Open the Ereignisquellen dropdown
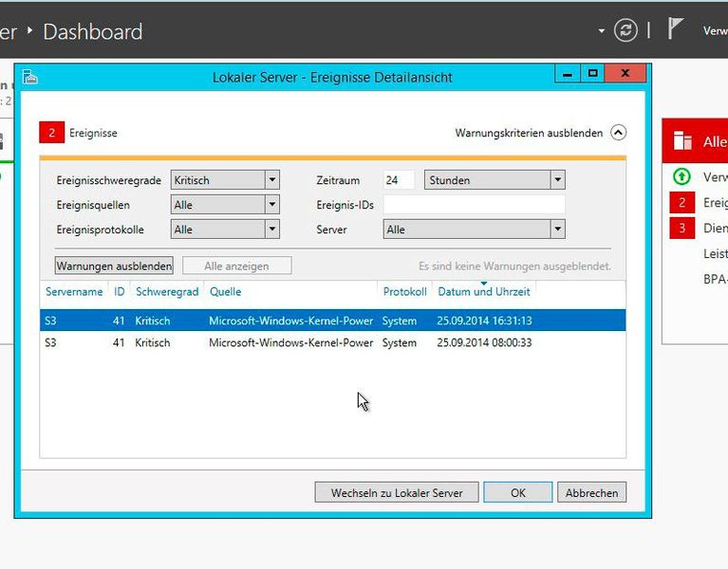 click(x=225, y=205)
